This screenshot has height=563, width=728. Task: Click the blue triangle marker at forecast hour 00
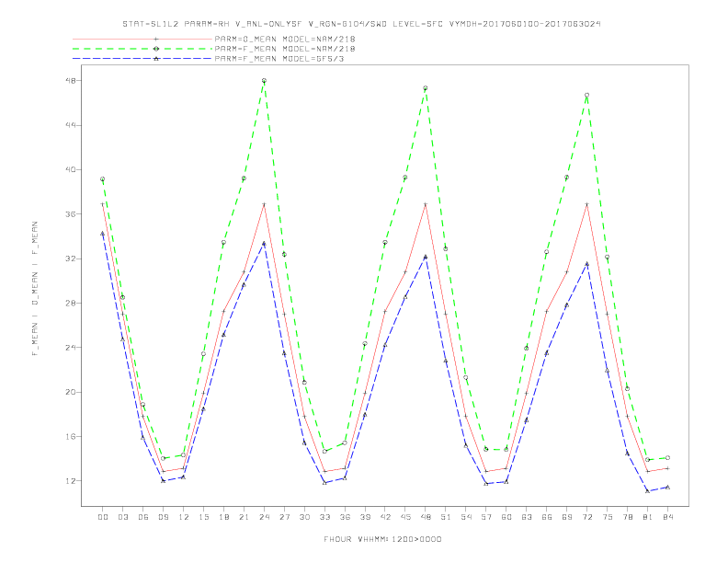[103, 234]
